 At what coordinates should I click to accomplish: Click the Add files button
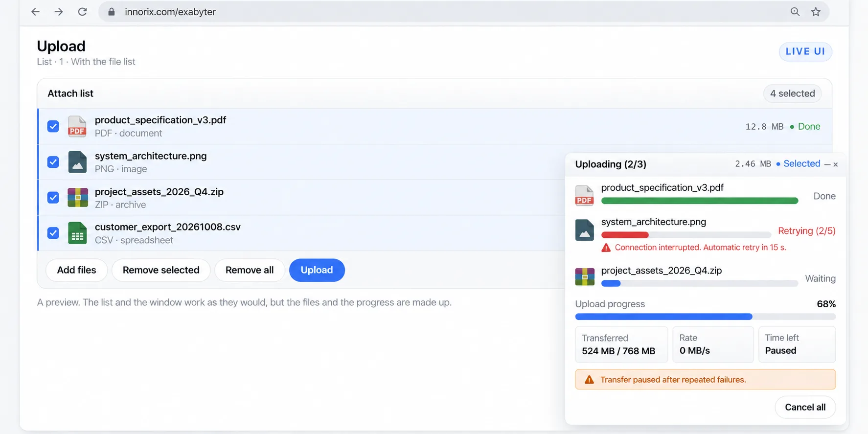pos(77,270)
